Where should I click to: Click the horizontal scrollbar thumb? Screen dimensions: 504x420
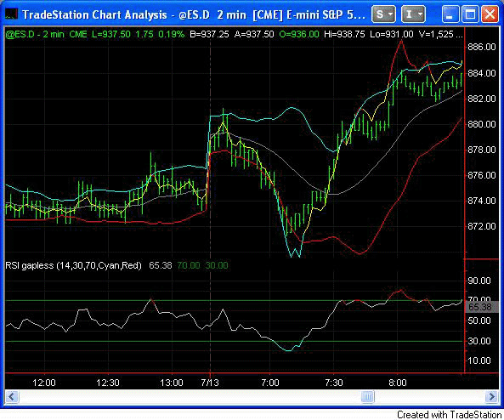coord(367,396)
